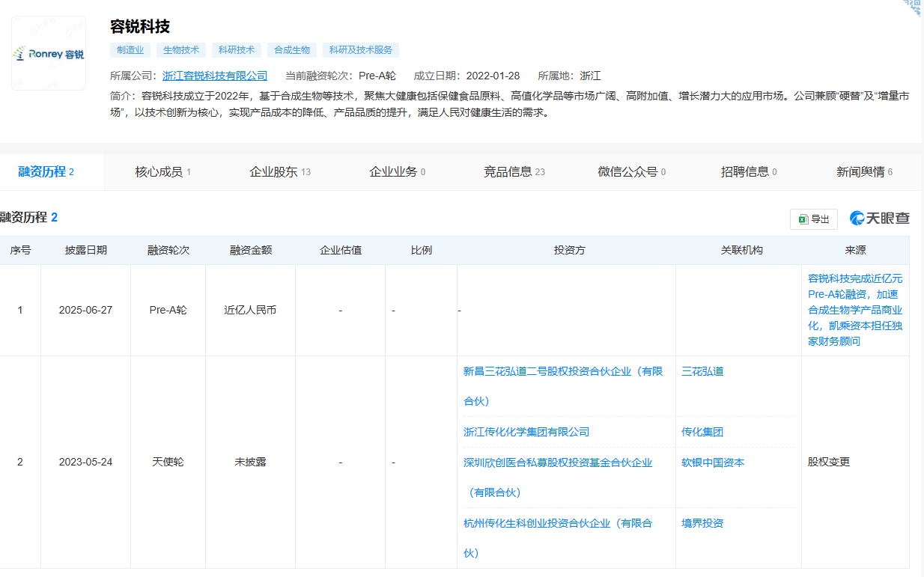
Task: Open 深圳欣创医合私募股权投资基金 investor link
Action: [x=558, y=477]
